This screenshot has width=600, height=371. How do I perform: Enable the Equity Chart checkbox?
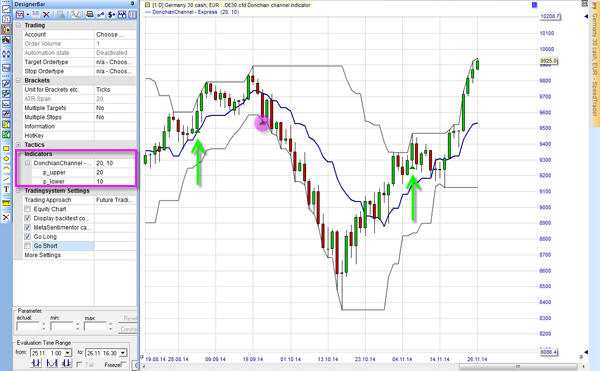[x=28, y=209]
